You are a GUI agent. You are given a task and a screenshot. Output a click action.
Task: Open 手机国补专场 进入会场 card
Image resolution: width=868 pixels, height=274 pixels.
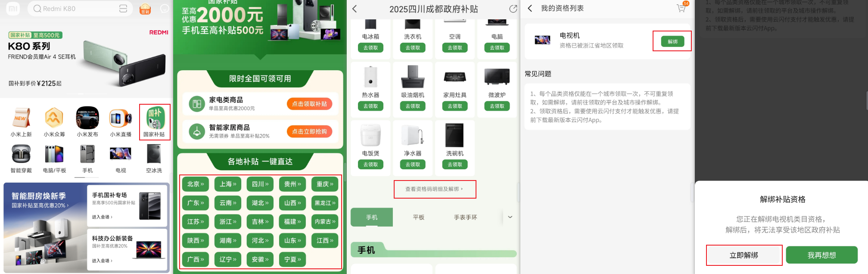tap(127, 206)
